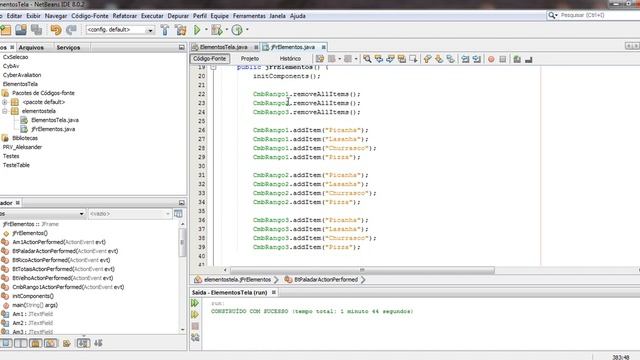
Task: Click the red Start Macro Recording icon
Action: click(x=491, y=59)
